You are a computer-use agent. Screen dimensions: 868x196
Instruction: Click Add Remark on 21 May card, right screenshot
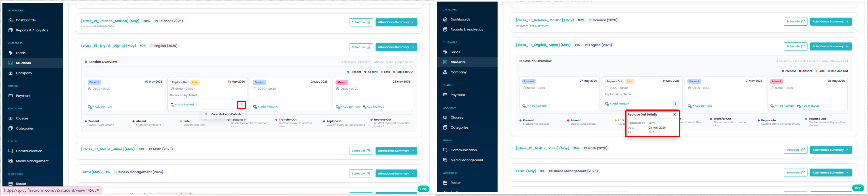point(700,106)
